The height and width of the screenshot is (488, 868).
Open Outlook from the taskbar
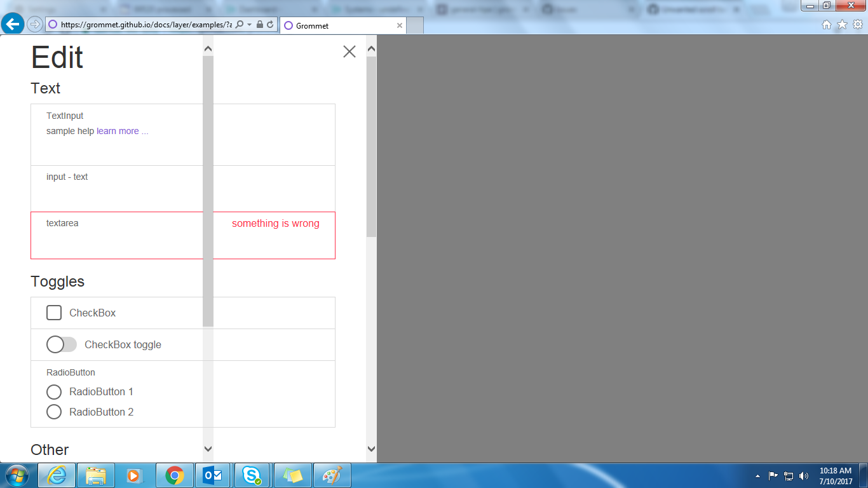click(x=213, y=475)
